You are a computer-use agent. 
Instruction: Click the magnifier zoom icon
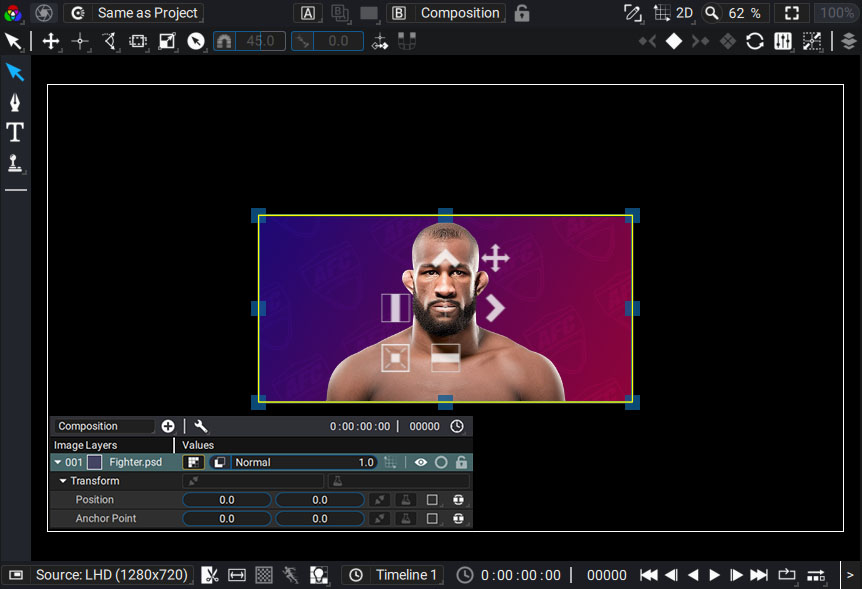pos(712,13)
